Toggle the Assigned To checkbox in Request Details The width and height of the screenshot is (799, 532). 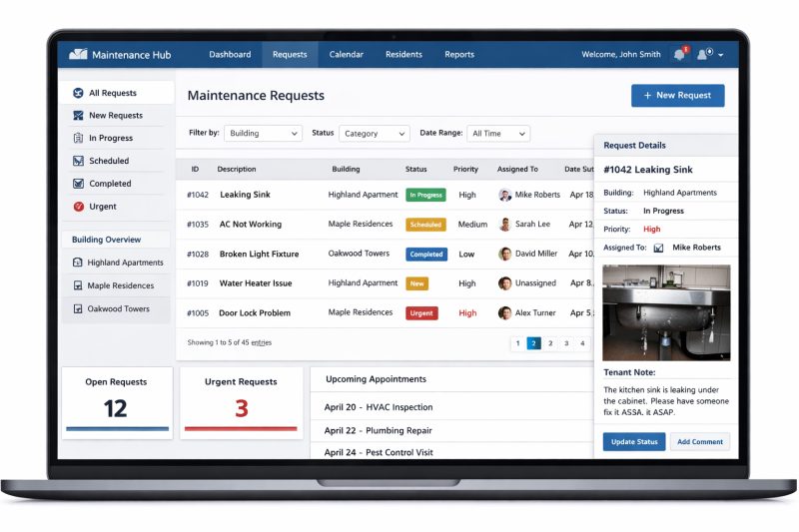tap(658, 248)
